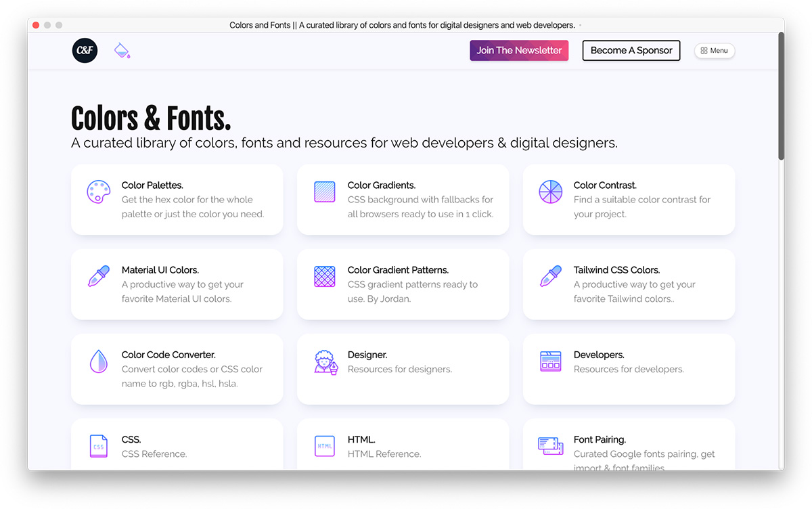Join The Newsletter button
This screenshot has width=812, height=509.
point(519,50)
